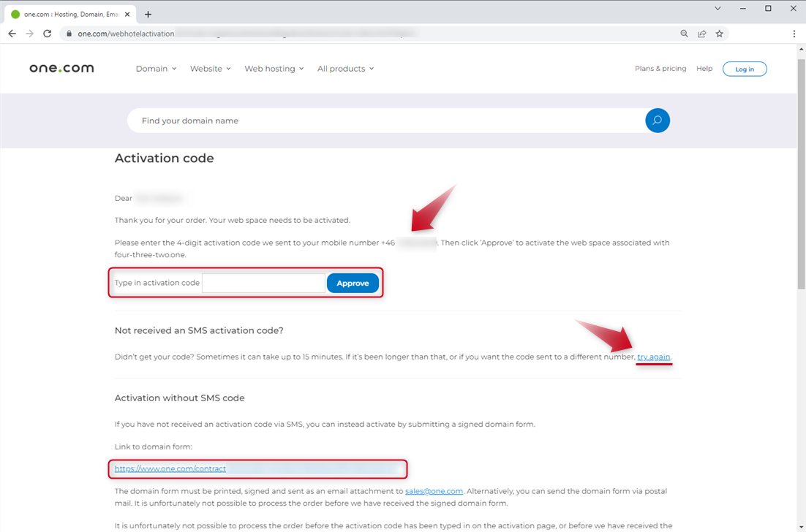Click the one.com logo
Screen dimensions: 806x532
[x=61, y=68]
